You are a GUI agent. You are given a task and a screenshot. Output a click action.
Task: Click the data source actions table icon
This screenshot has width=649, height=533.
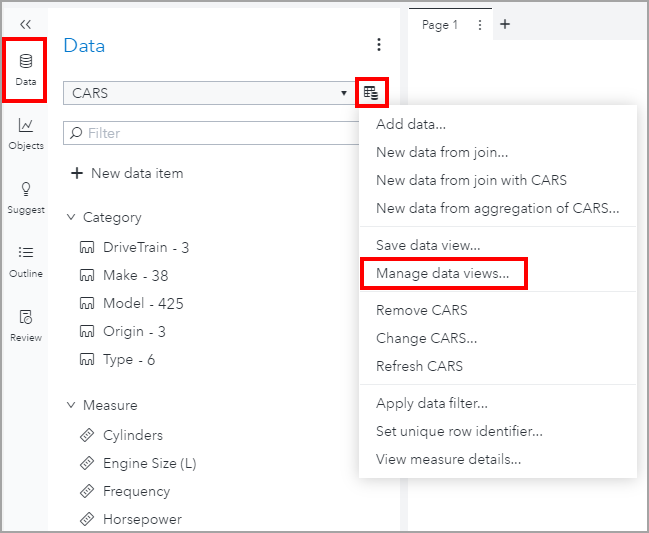[371, 93]
